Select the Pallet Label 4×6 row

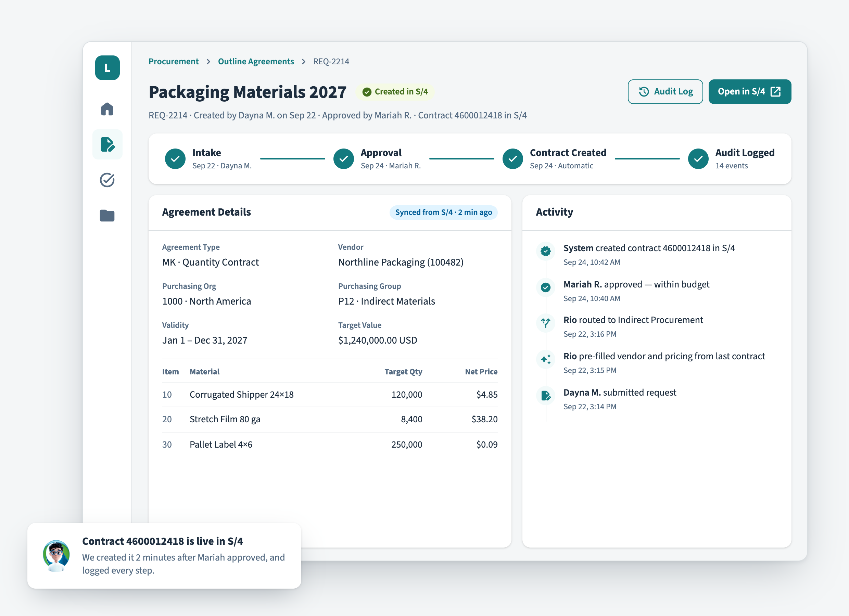point(330,444)
